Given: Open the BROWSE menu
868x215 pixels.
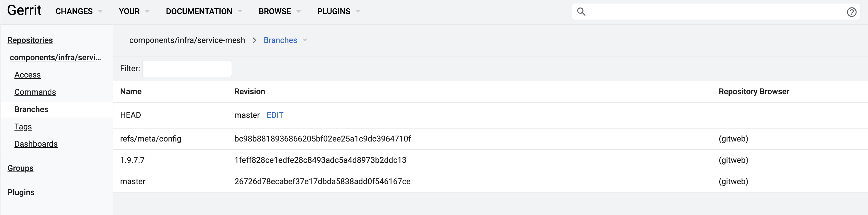Looking at the screenshot, I should click(x=280, y=12).
